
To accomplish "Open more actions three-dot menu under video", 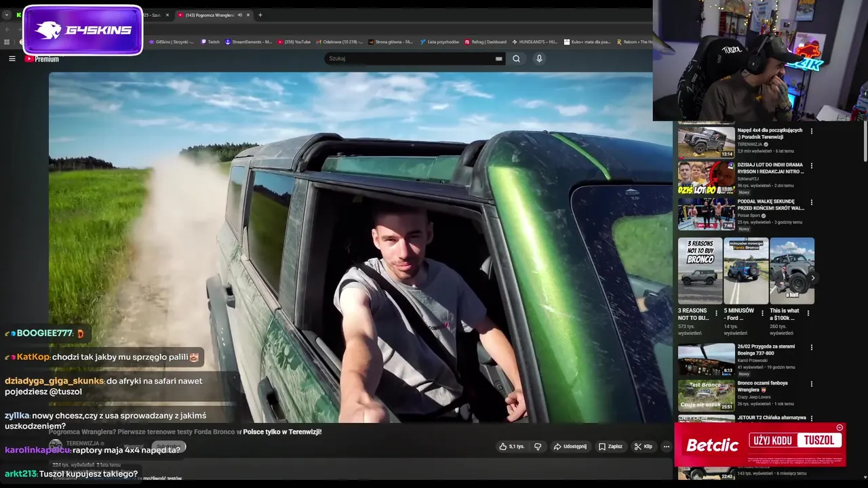I will [666, 447].
